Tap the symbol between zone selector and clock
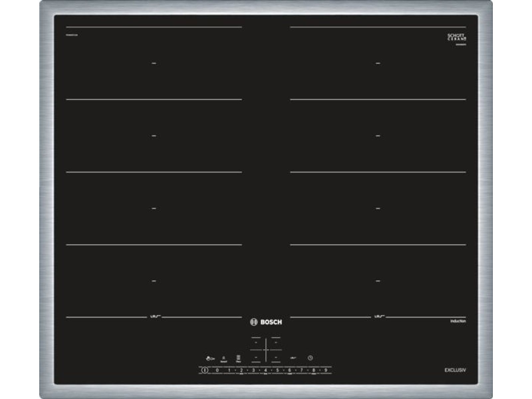This screenshot has width=532, height=399. coord(293,358)
